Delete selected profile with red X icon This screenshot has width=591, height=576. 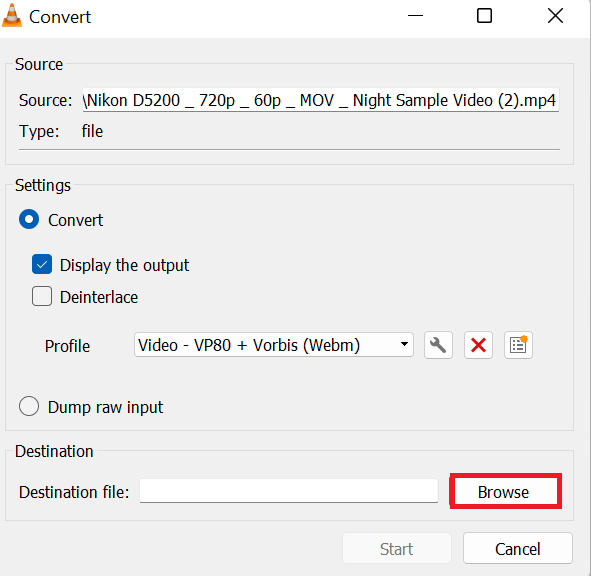point(478,345)
